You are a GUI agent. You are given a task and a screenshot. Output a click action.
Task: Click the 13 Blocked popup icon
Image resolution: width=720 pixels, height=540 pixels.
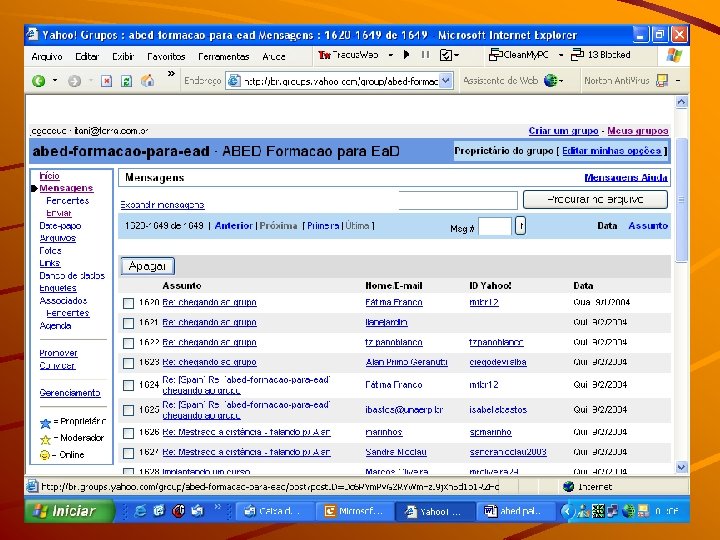577,55
